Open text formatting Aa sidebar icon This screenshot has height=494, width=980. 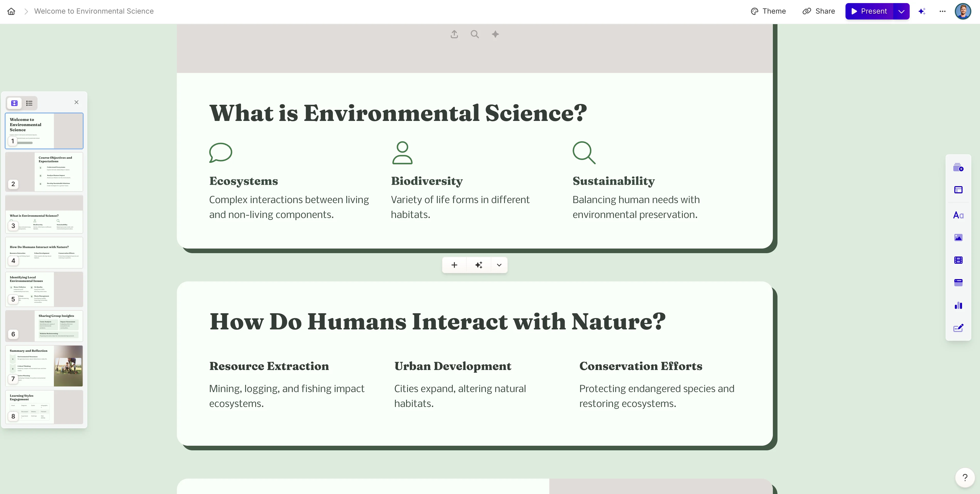pos(958,215)
